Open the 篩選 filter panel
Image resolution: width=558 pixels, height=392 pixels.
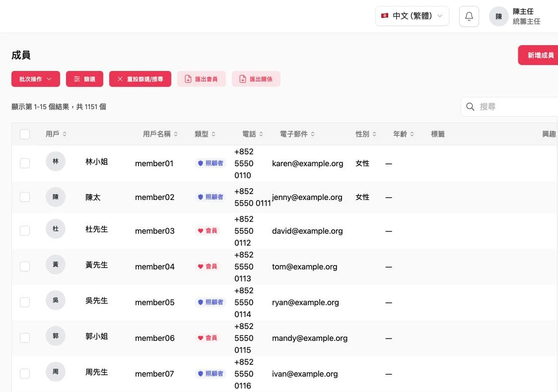pos(84,79)
